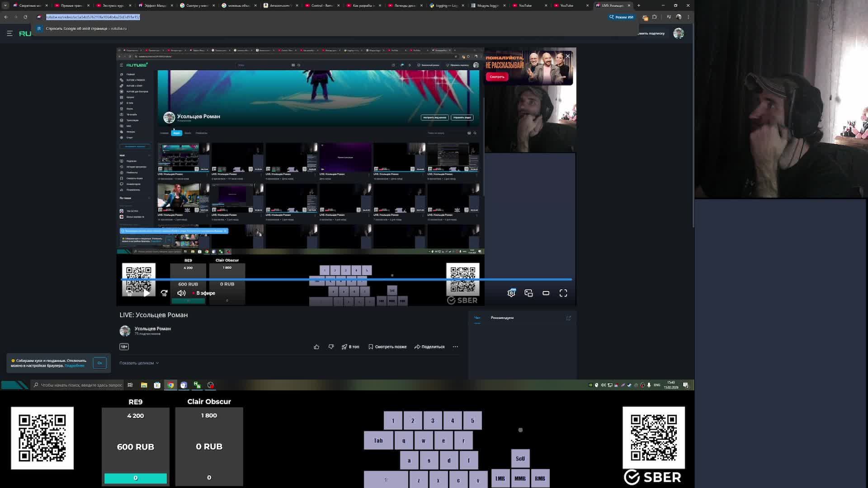The image size is (868, 488).
Task: Open player quality settings gear
Action: pyautogui.click(x=511, y=293)
